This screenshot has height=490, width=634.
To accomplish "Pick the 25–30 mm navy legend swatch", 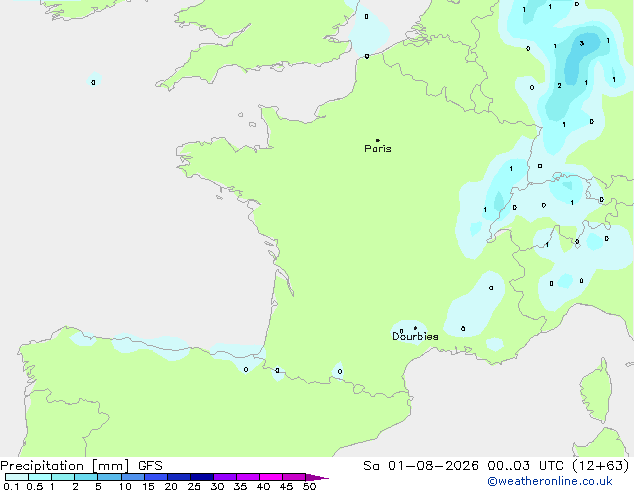I will pos(202,477).
